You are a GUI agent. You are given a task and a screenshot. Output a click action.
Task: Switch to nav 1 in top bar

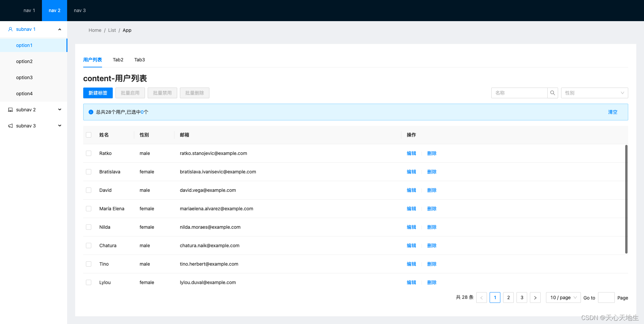pyautogui.click(x=29, y=10)
